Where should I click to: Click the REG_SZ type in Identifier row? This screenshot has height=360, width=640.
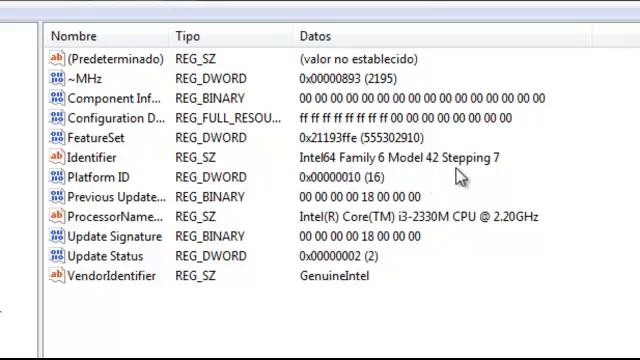(x=196, y=158)
